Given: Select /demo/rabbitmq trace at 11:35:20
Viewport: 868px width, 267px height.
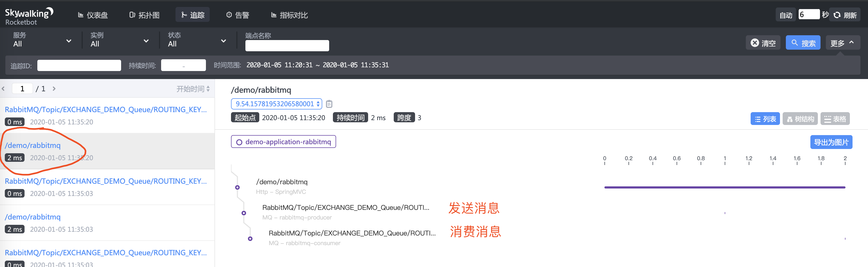Looking at the screenshot, I should [x=107, y=151].
